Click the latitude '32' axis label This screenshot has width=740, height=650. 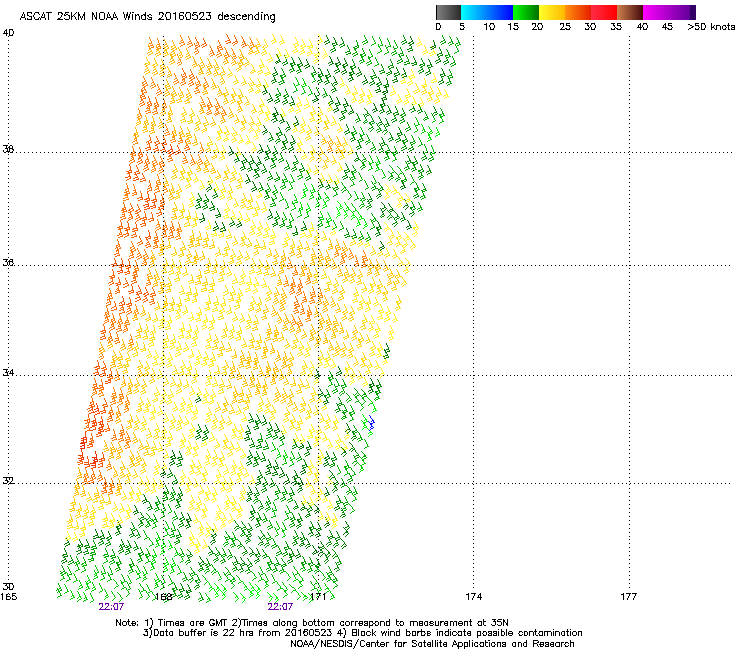(8, 481)
